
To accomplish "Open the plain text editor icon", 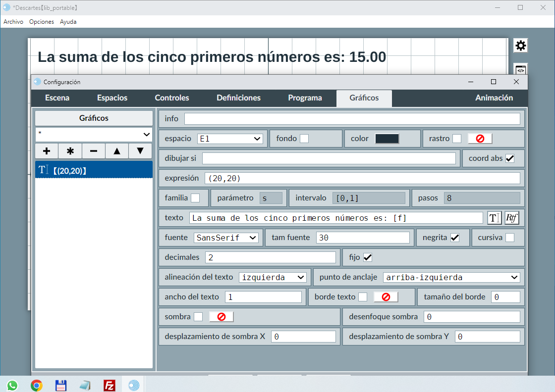I will pos(494,218).
